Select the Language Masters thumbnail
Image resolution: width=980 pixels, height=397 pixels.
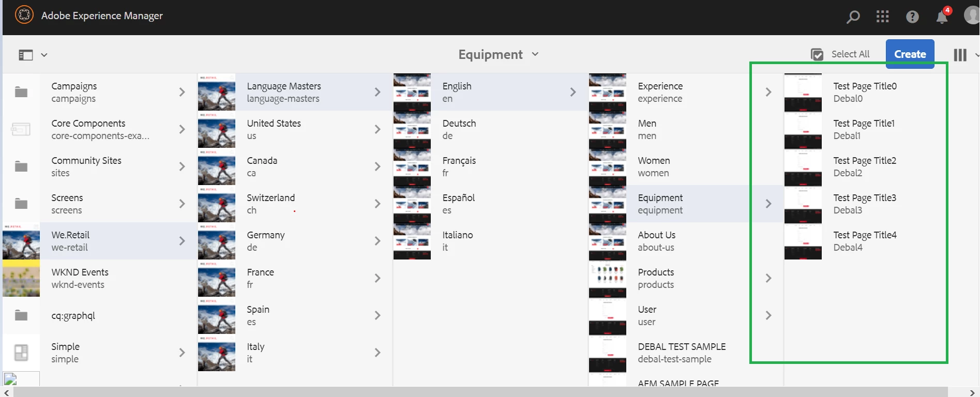pos(217,92)
